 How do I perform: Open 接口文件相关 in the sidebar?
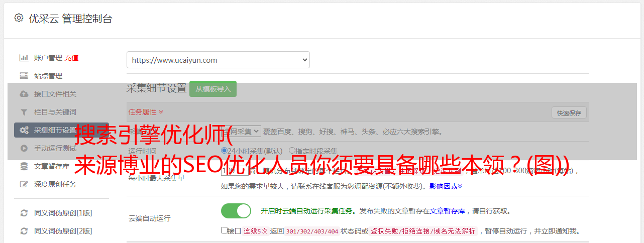click(x=55, y=94)
